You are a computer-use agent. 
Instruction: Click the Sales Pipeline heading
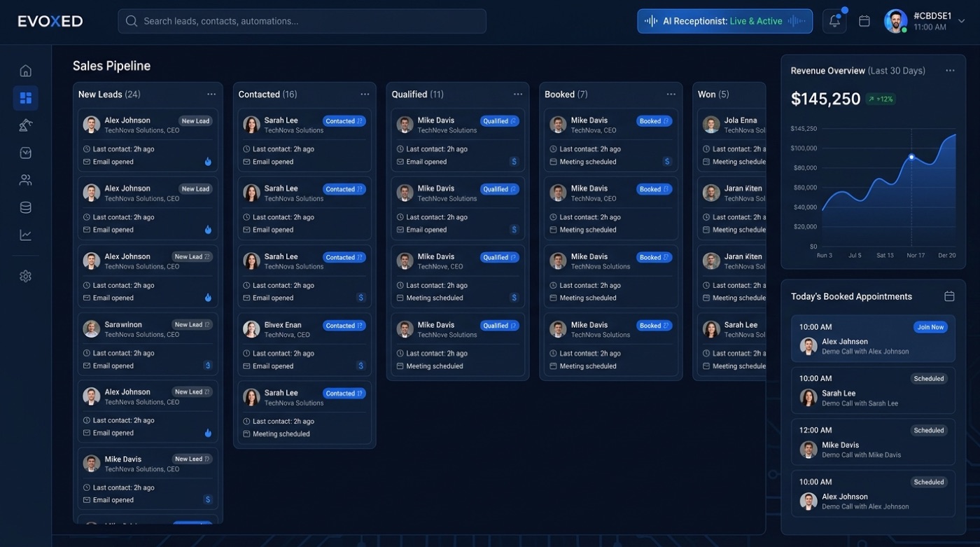coord(111,66)
